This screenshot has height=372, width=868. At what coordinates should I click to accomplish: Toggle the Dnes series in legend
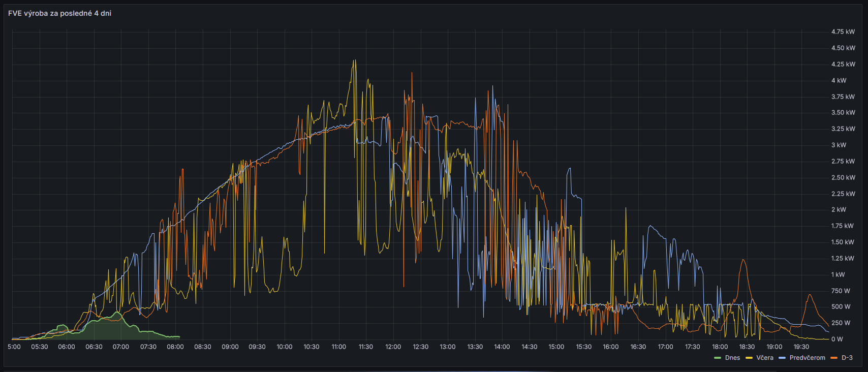(x=732, y=358)
